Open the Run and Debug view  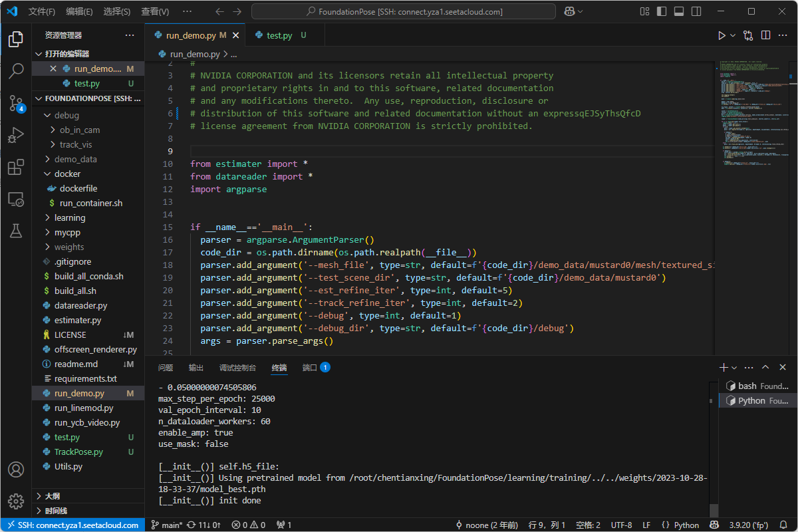pos(16,135)
